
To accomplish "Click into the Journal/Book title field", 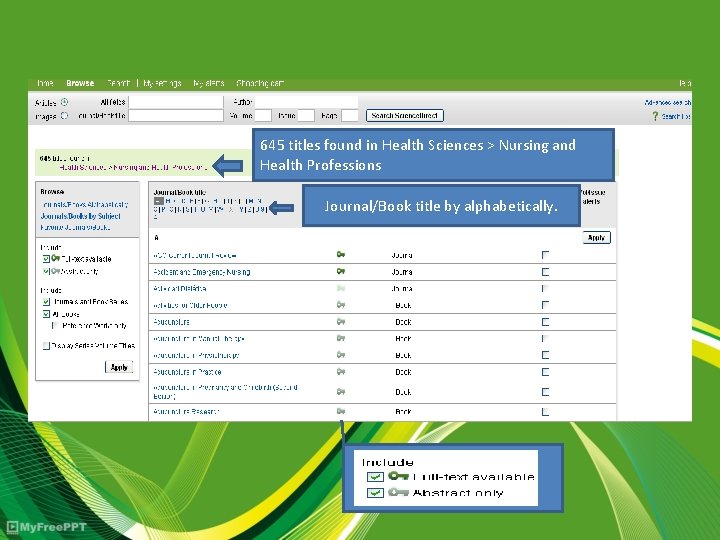I will pyautogui.click(x=176, y=116).
